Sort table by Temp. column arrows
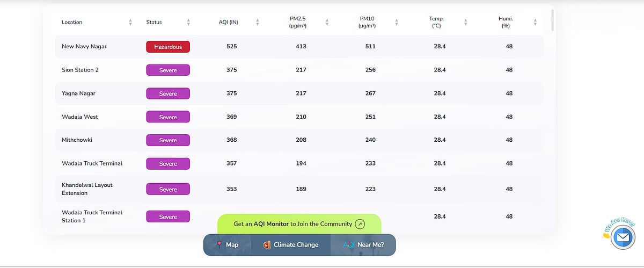The height and width of the screenshot is (268, 644). pos(466,22)
